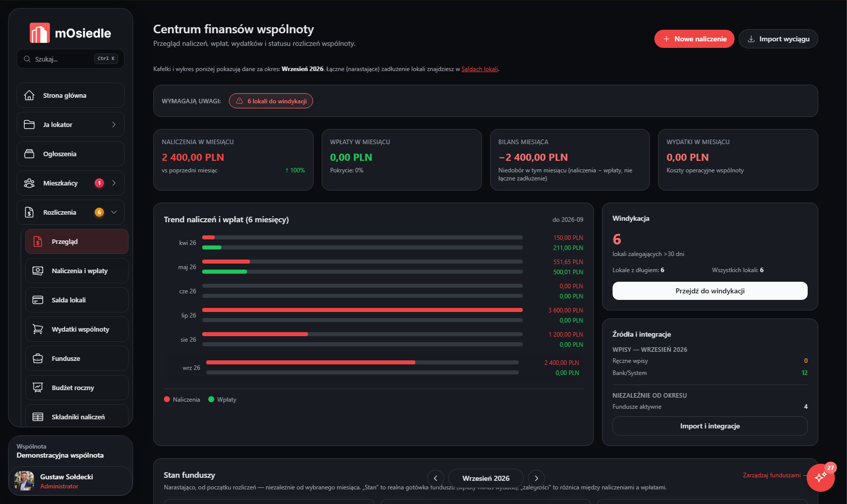Click the Salda lokali card icon

(x=38, y=300)
